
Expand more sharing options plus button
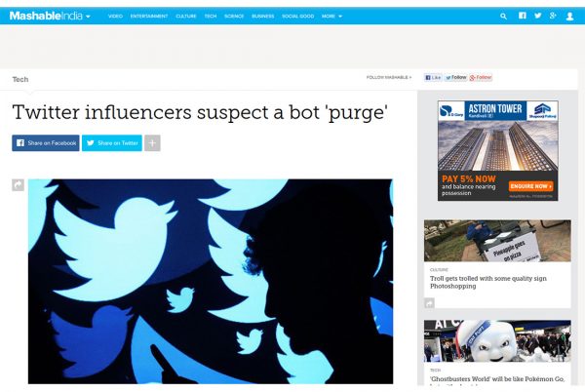coord(152,142)
